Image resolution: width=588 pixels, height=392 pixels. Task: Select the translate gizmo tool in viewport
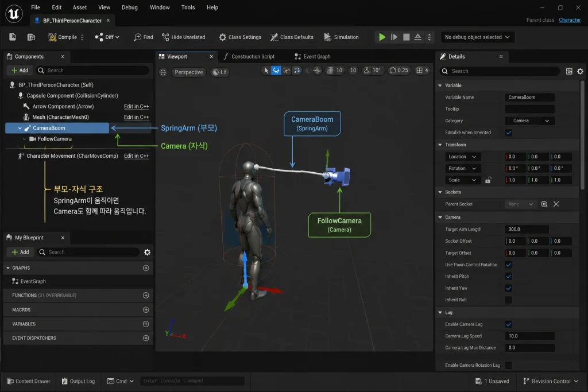click(x=276, y=71)
